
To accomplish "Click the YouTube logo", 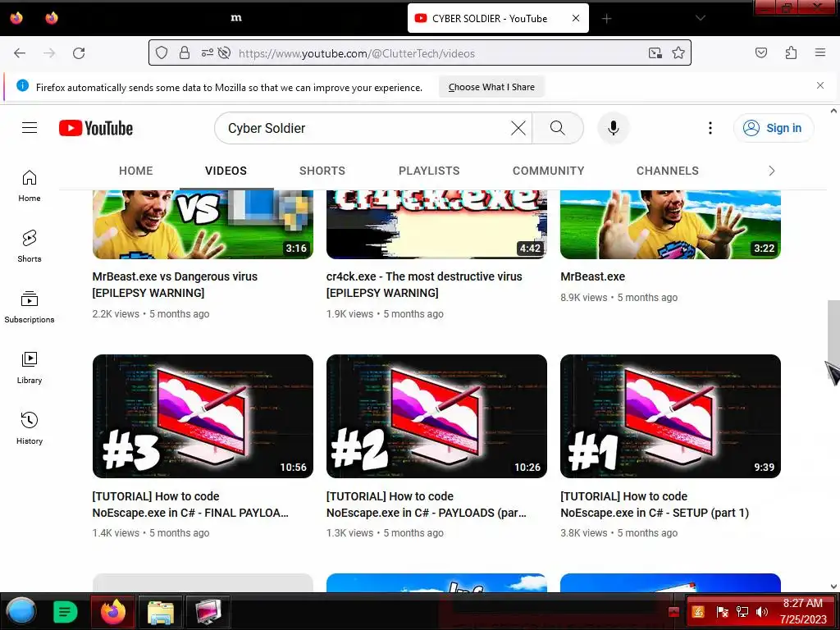I will click(96, 128).
